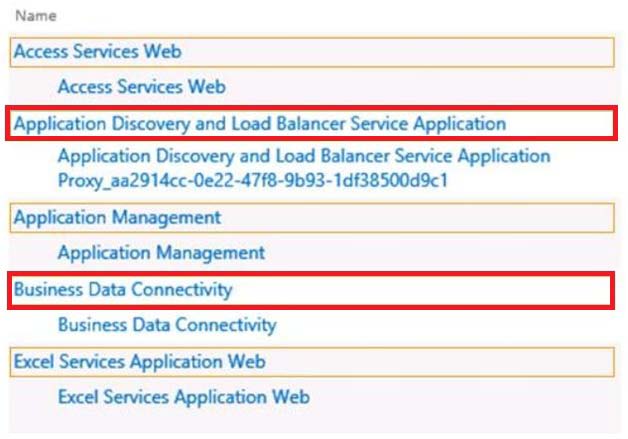This screenshot has width=628, height=439.
Task: Open the Application Discovery Load Balancer proxy link
Action: (304, 168)
